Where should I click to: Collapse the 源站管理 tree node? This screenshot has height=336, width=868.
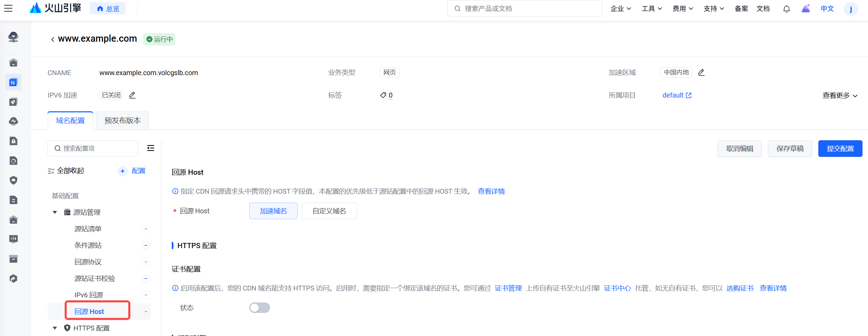(55, 212)
